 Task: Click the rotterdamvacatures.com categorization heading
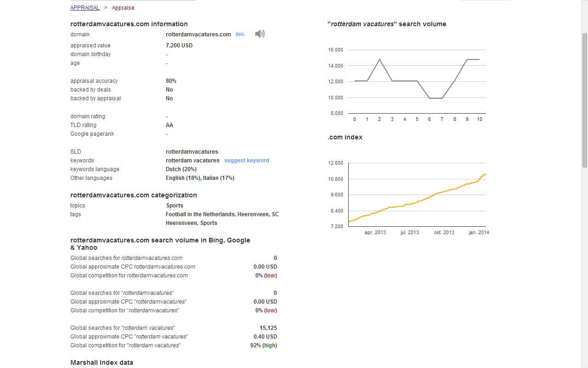tap(134, 195)
